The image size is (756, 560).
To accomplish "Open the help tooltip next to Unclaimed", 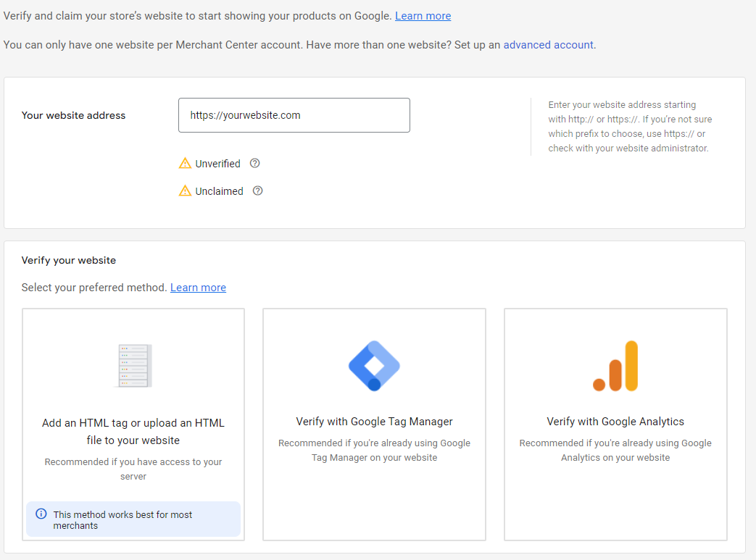I will click(x=257, y=191).
